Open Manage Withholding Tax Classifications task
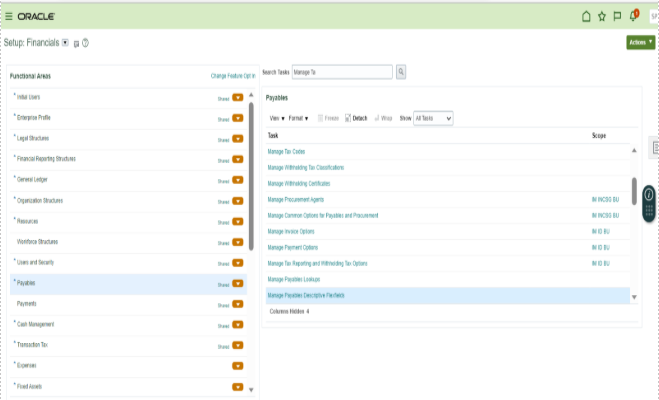This screenshot has width=659, height=400. pyautogui.click(x=306, y=168)
